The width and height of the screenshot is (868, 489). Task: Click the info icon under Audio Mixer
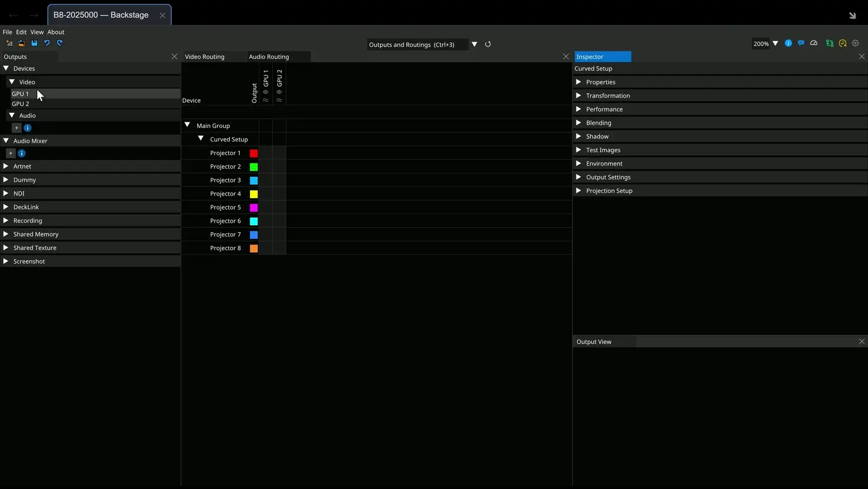click(x=22, y=153)
